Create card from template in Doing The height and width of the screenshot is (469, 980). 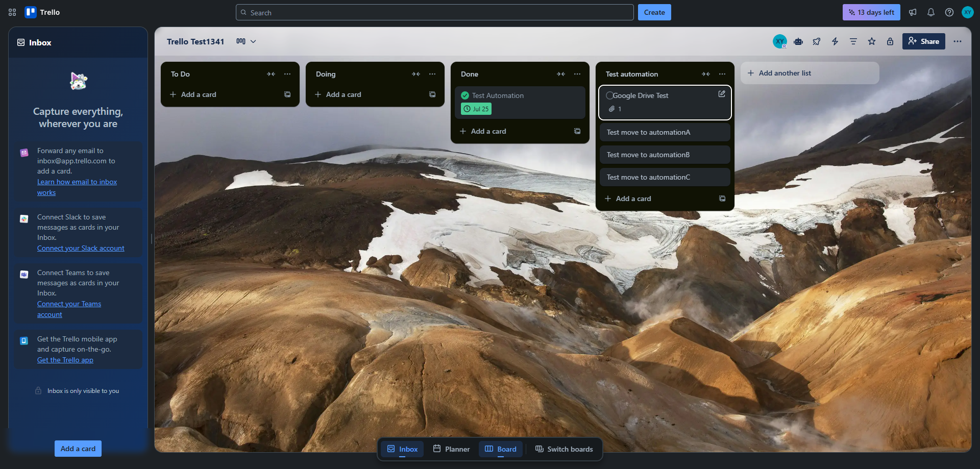click(x=432, y=94)
